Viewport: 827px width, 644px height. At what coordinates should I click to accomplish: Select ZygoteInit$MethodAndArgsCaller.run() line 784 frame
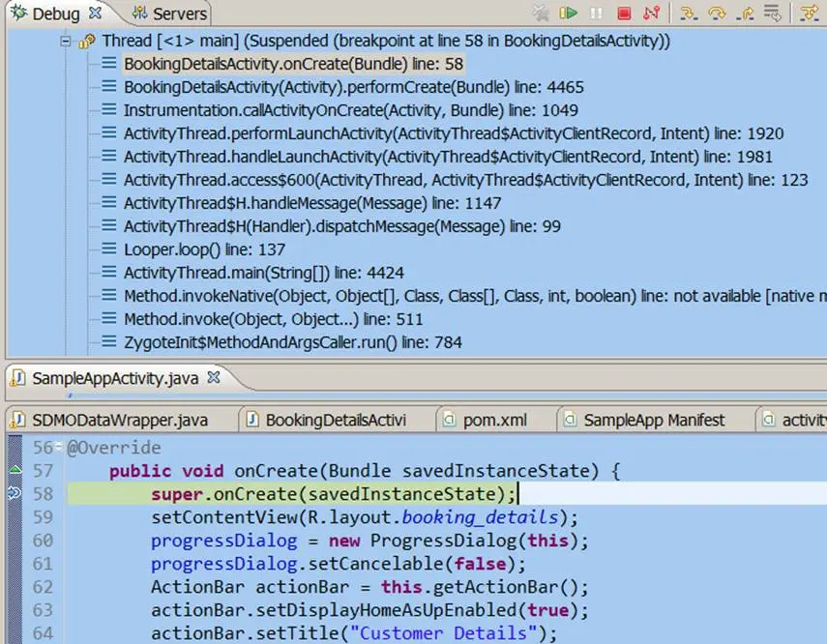293,342
